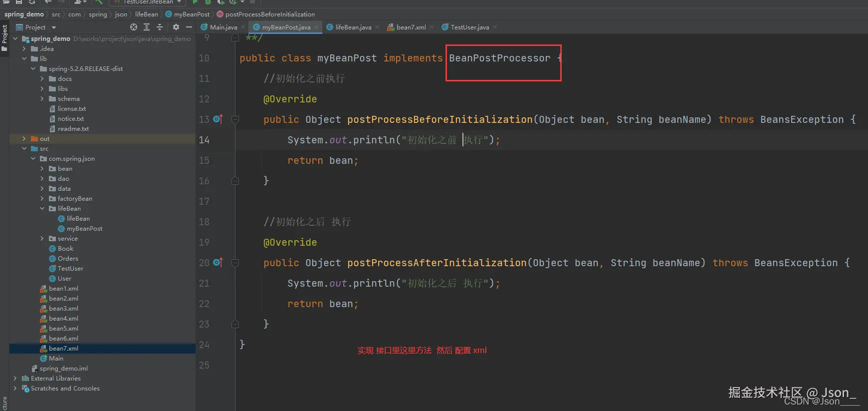Click the locate file target icon in the Project panel
868x411 pixels.
click(x=133, y=27)
